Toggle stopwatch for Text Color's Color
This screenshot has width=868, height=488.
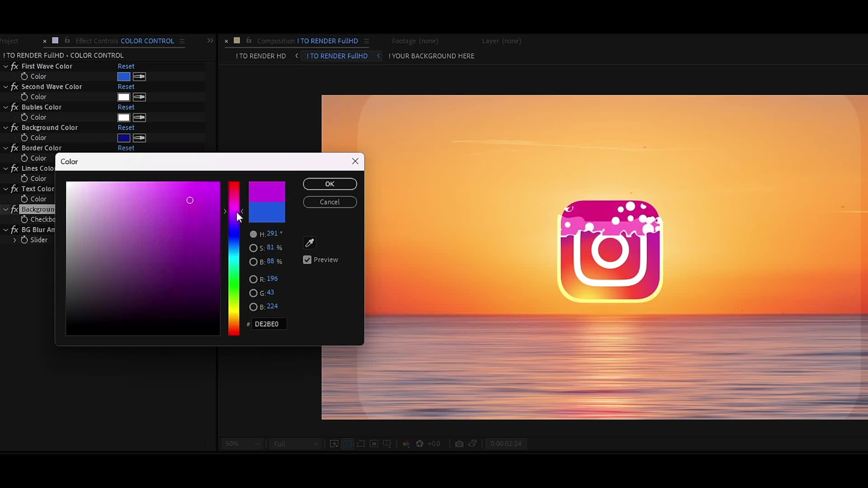pyautogui.click(x=24, y=199)
